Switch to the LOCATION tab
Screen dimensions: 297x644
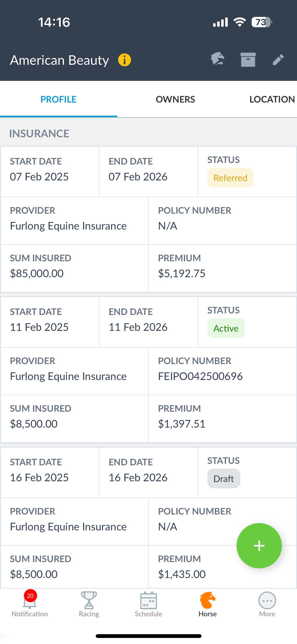coord(272,99)
